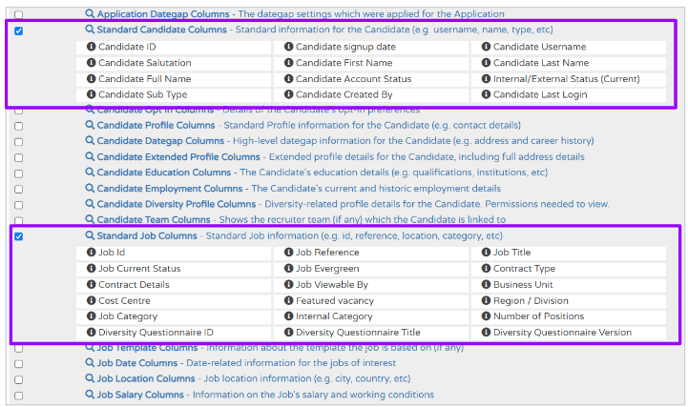Click the Candidate Account Status field label

point(354,79)
